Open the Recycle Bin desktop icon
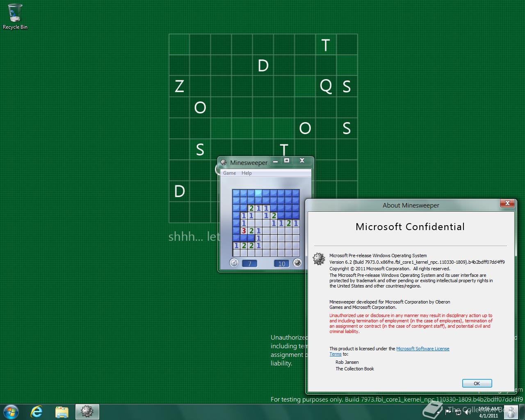The image size is (525, 420). (15, 16)
